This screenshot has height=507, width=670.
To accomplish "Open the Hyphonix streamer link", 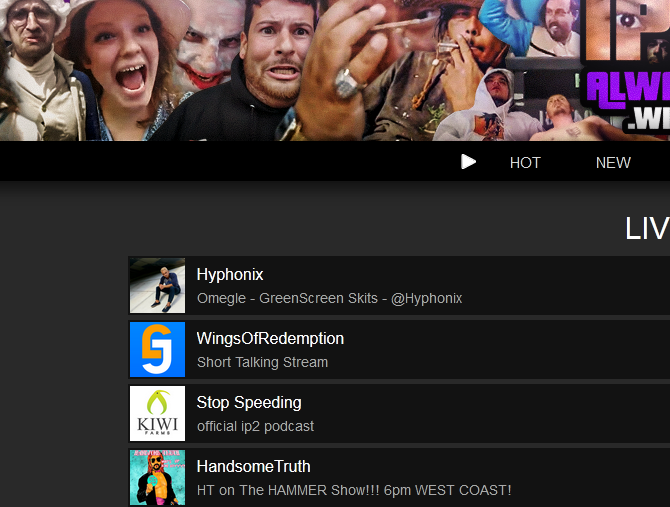I will (x=230, y=275).
